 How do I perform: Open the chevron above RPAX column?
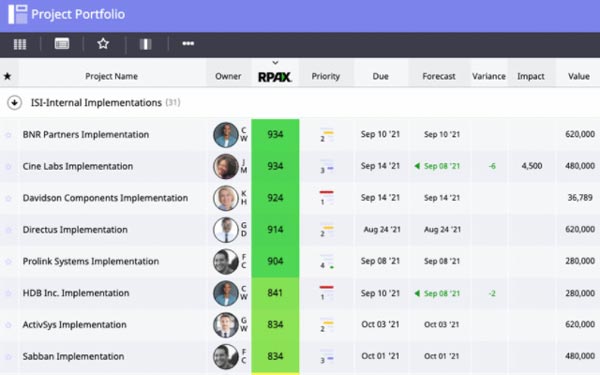tap(275, 63)
